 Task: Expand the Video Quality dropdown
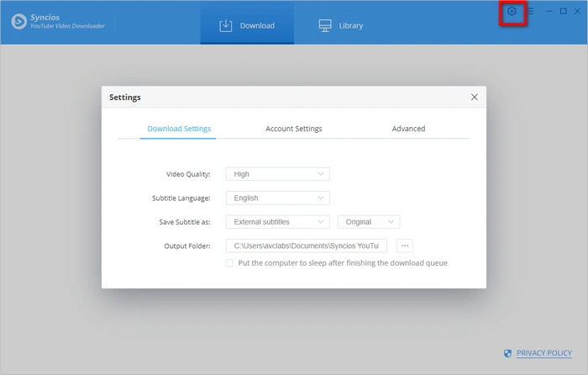pyautogui.click(x=278, y=174)
